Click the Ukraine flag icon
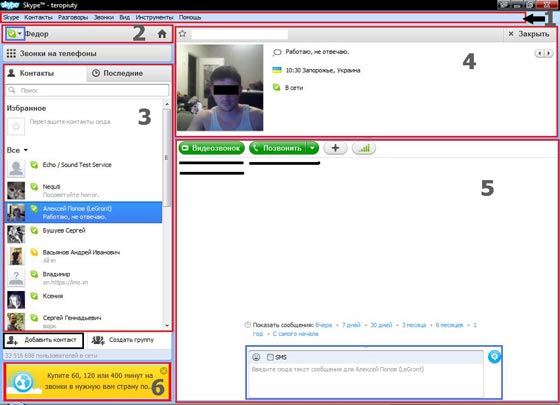 click(277, 70)
